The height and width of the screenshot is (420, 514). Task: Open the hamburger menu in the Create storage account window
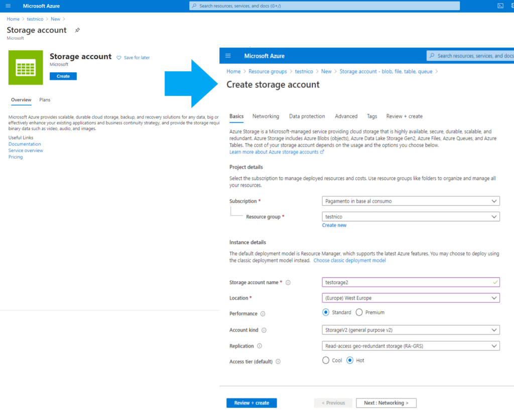[228, 56]
